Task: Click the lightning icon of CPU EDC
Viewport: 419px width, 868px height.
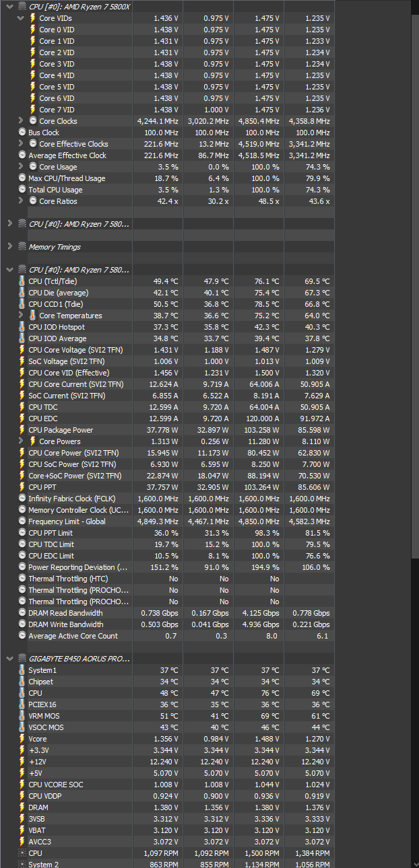Action: pyautogui.click(x=22, y=419)
